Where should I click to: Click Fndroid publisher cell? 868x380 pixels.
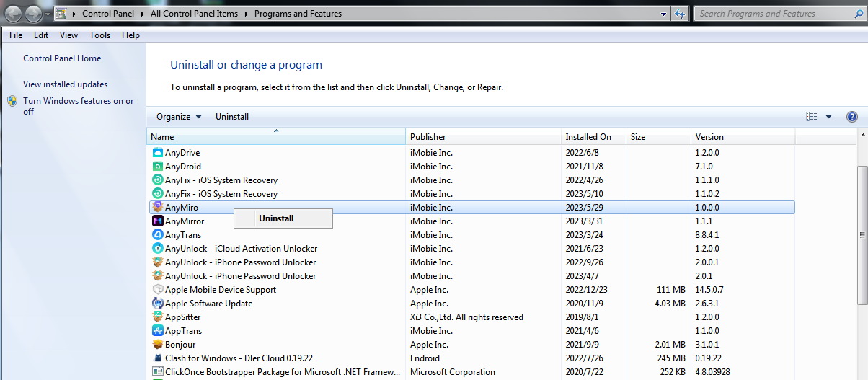425,358
